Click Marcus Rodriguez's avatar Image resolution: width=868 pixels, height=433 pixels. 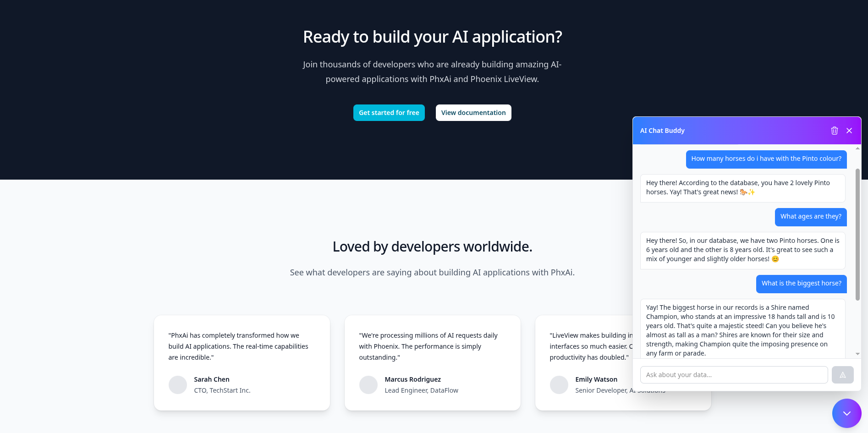pos(368,385)
